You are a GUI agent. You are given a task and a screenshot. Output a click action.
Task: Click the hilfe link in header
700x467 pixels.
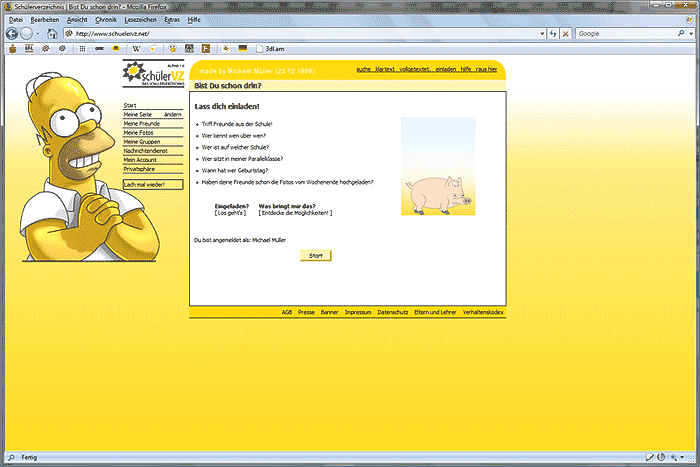[466, 69]
